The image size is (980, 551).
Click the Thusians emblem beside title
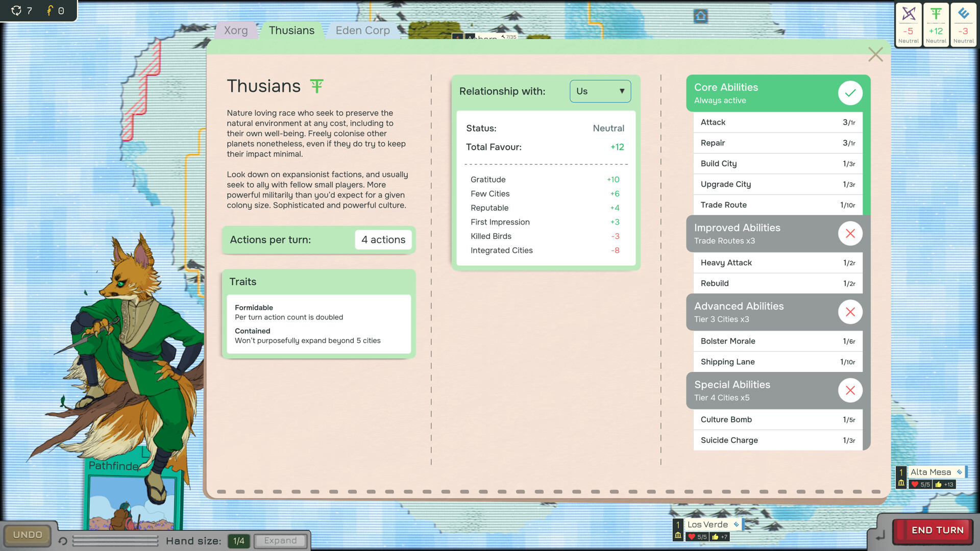pyautogui.click(x=316, y=86)
